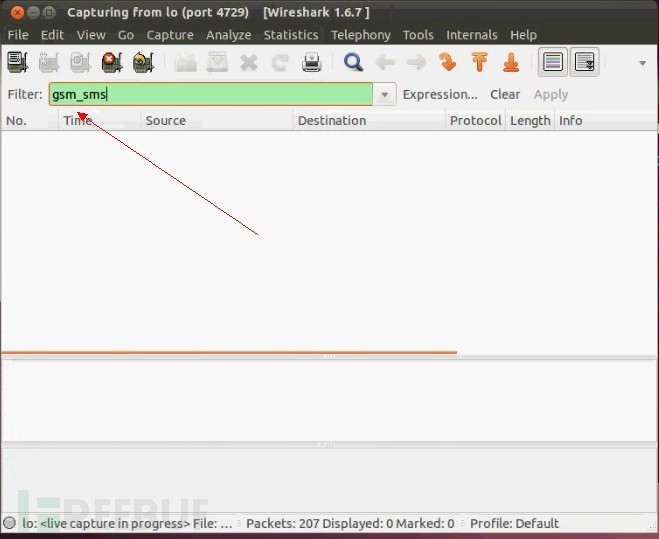Open the Telephony menu
The width and height of the screenshot is (659, 539).
click(361, 35)
